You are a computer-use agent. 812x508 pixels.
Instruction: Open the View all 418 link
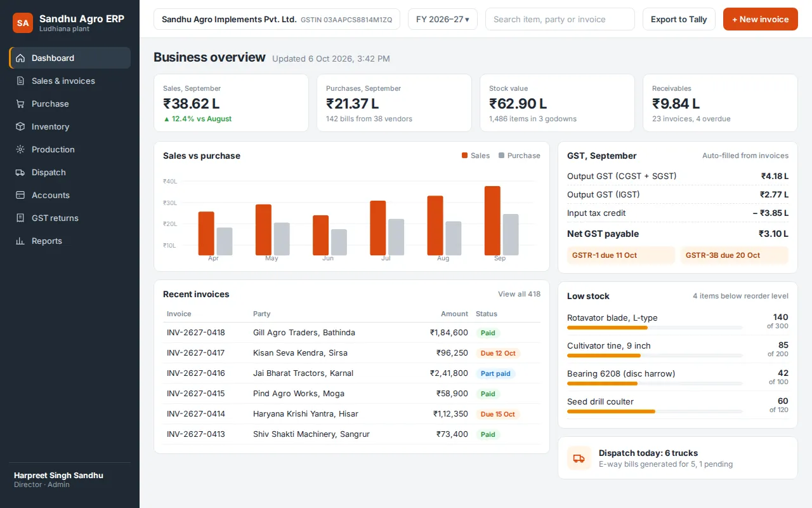click(519, 294)
